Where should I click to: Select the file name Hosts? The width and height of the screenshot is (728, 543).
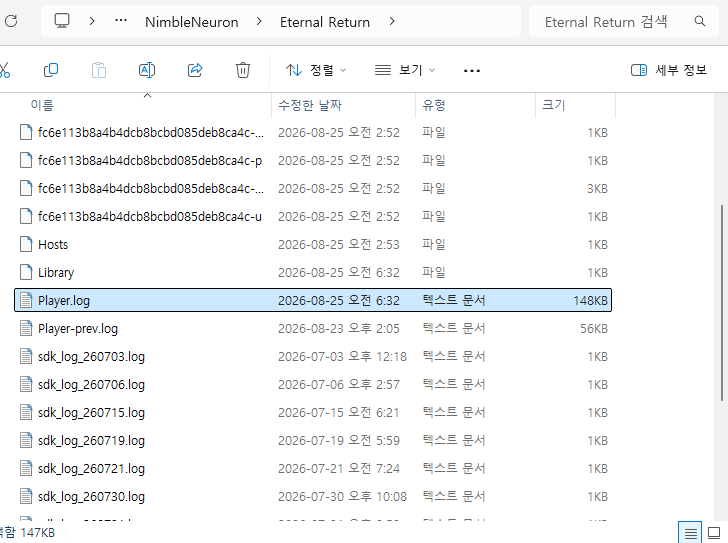click(53, 245)
